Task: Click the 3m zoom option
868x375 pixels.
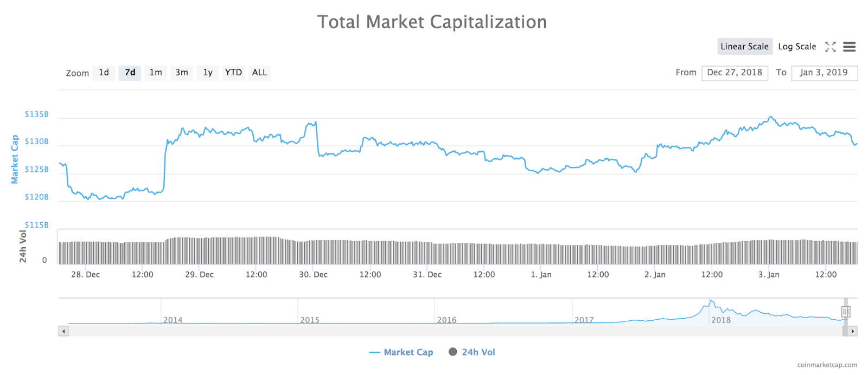Action: [x=181, y=73]
